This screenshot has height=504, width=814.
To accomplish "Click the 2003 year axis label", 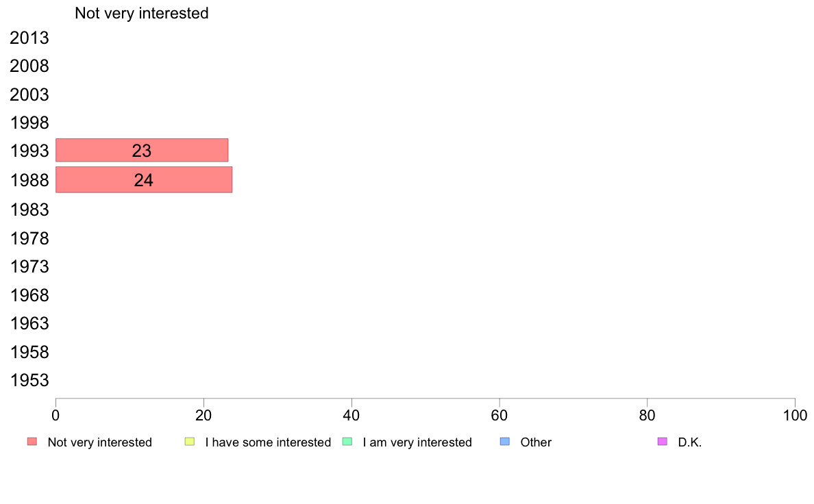I will pyautogui.click(x=29, y=95).
